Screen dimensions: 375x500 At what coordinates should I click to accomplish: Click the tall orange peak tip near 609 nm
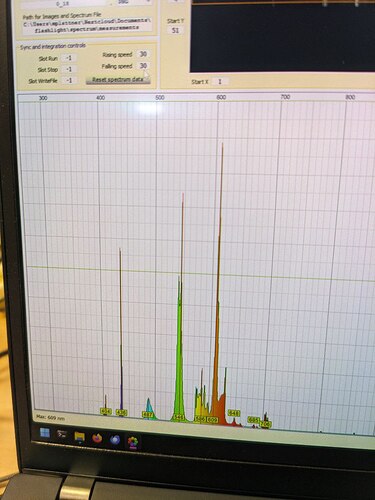click(223, 144)
